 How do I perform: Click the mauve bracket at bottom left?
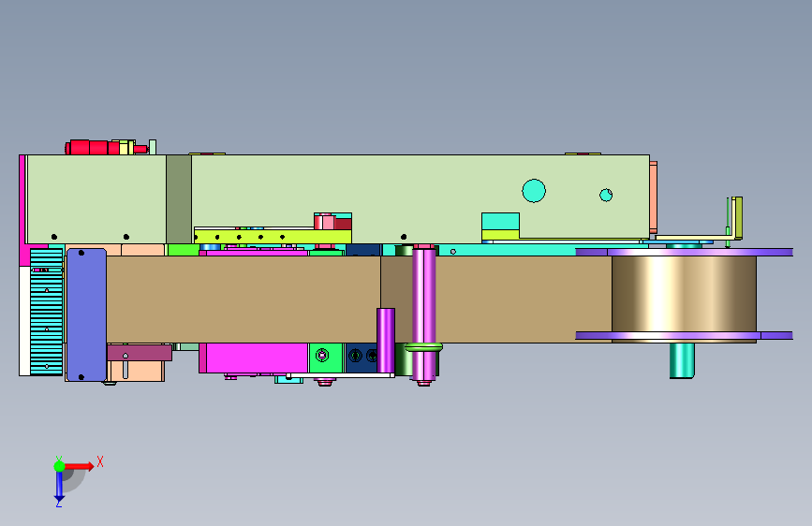(x=140, y=353)
